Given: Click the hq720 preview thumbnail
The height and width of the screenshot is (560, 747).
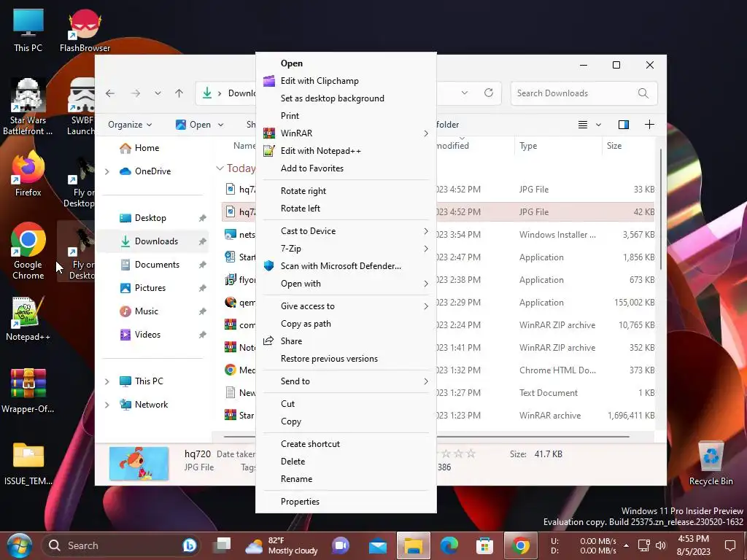Looking at the screenshot, I should pyautogui.click(x=139, y=463).
